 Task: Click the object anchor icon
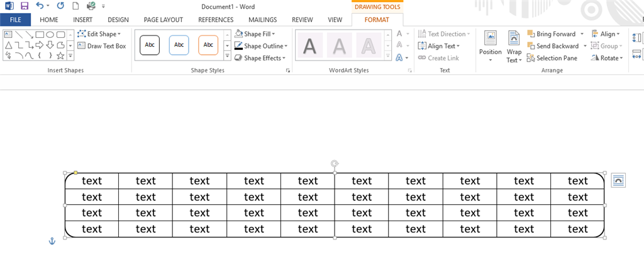[52, 241]
